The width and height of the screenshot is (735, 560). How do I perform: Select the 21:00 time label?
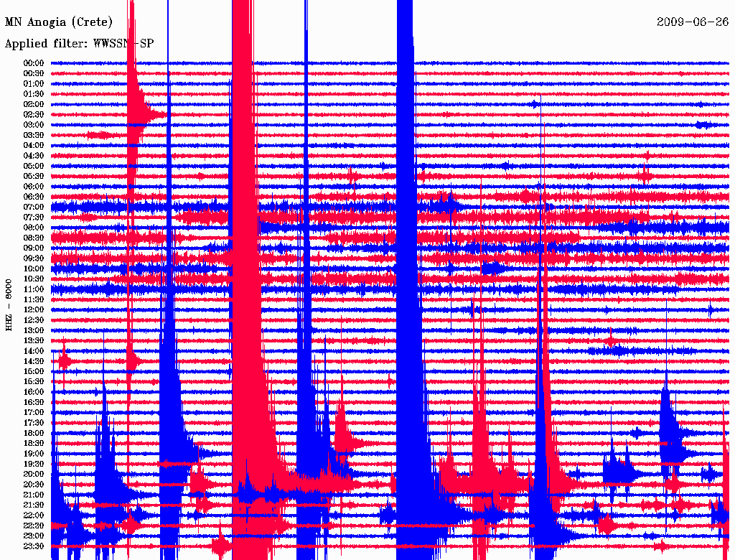[34, 495]
